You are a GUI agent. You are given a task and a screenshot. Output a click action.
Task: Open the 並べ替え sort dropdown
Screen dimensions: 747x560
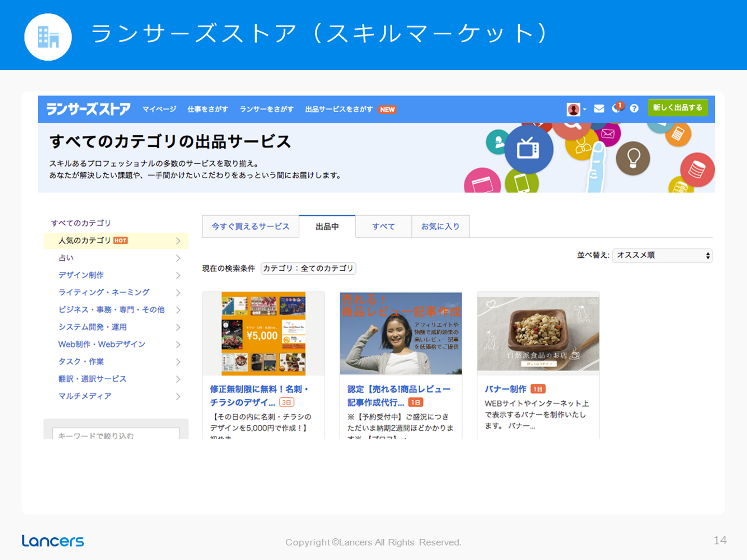coord(662,256)
